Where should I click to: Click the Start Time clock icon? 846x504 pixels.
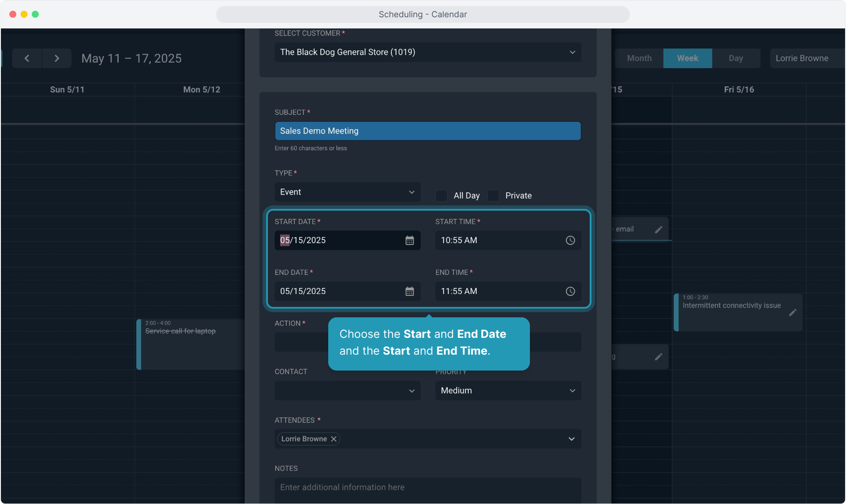(x=570, y=240)
